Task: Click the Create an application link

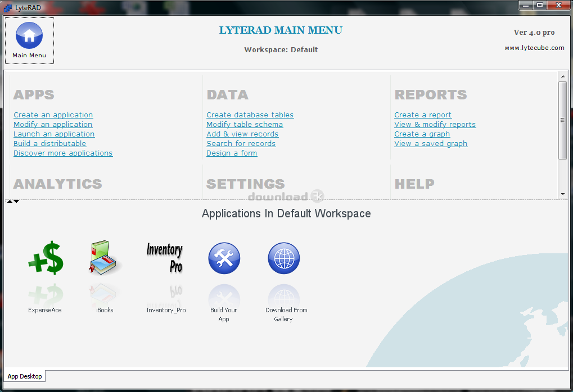Action: pos(53,115)
